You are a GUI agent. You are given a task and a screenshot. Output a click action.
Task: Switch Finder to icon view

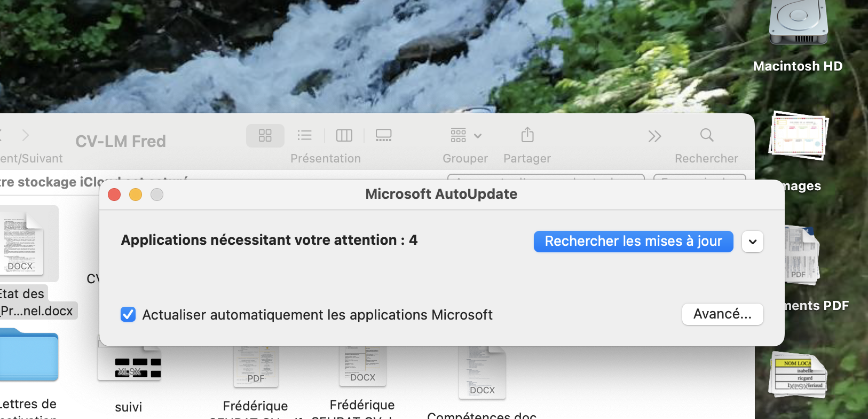coord(265,135)
